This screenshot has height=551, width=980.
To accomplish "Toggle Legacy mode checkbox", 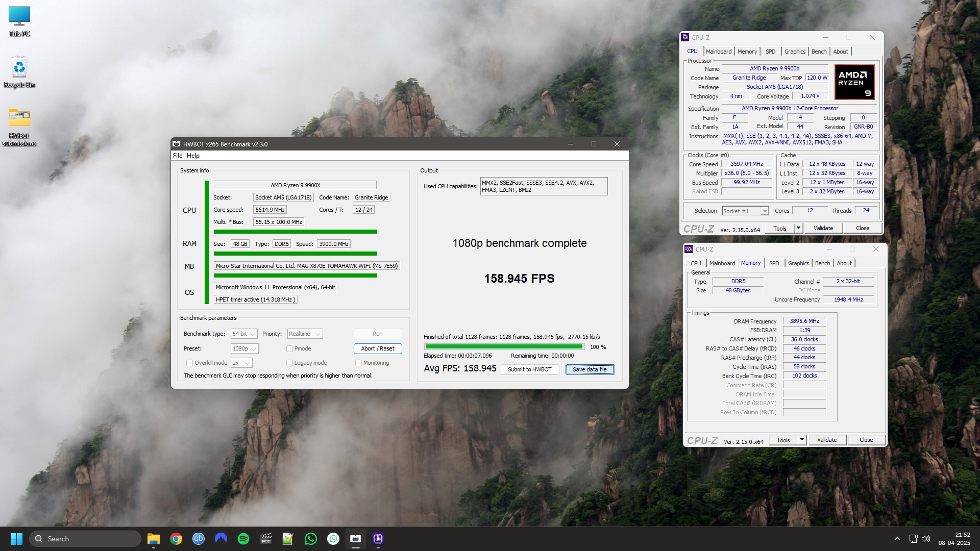I will 289,363.
